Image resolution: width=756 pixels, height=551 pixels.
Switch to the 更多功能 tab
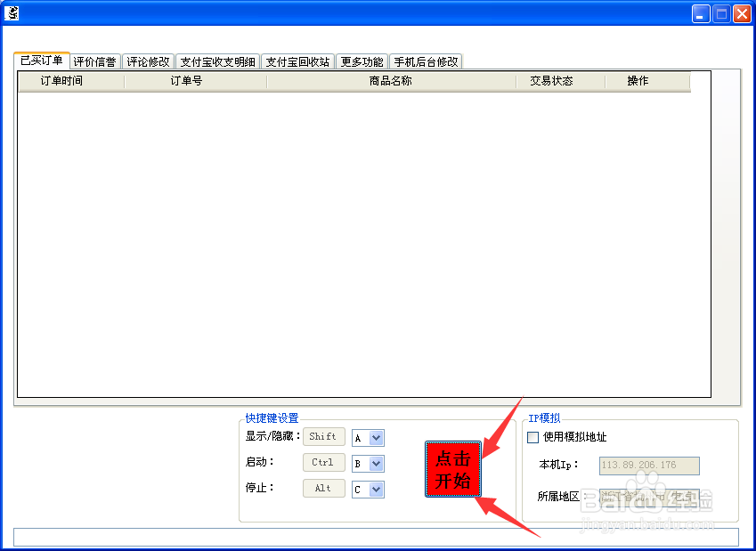point(361,61)
